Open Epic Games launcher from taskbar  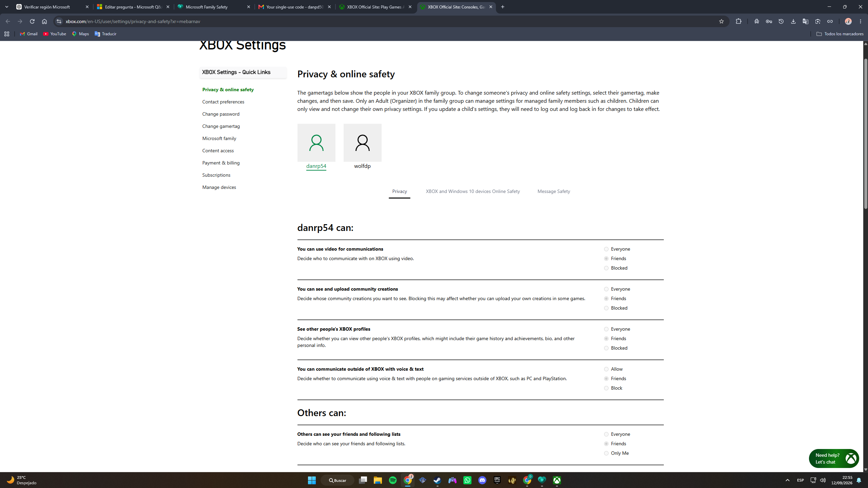coord(497,480)
